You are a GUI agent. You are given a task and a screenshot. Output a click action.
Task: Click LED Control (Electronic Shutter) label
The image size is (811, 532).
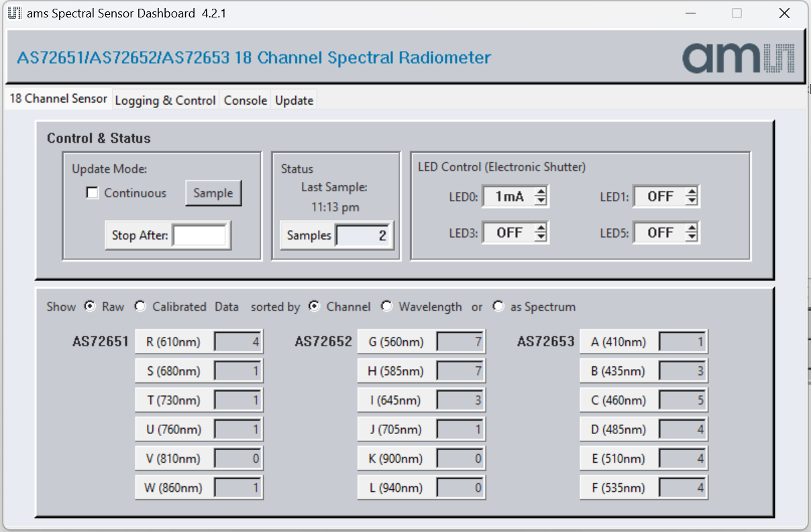[502, 166]
